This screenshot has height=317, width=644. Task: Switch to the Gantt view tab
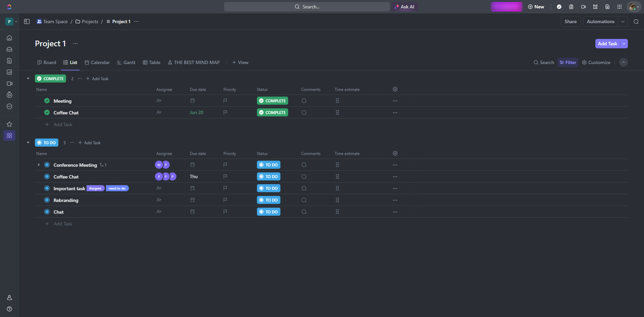tap(126, 62)
